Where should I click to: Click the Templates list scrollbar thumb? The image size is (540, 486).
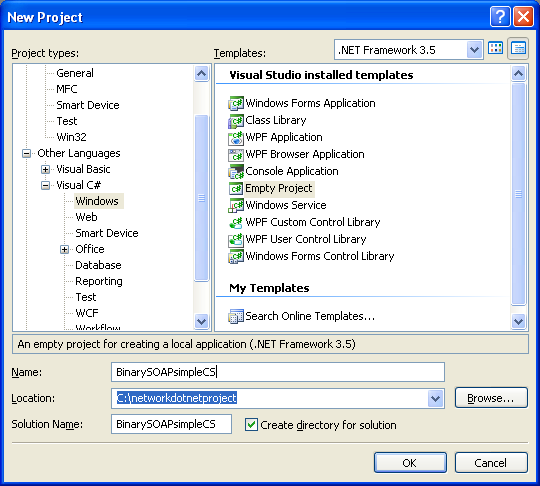(x=518, y=194)
